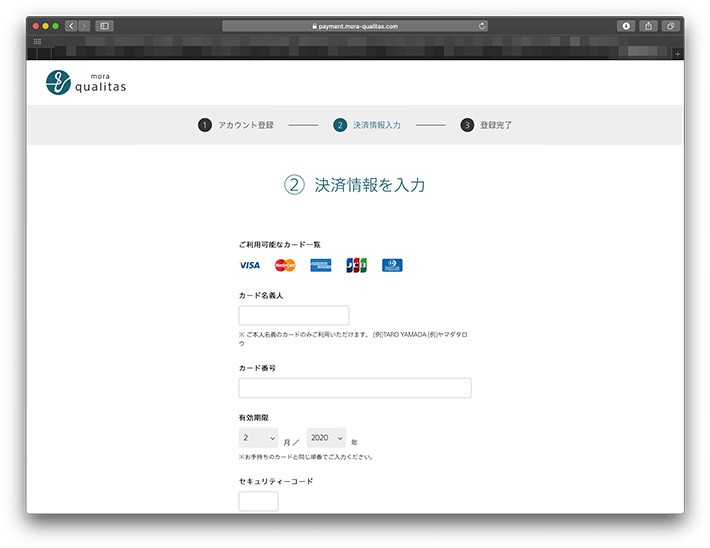Click the VISA card logo
Screen dimensions: 710x548
249,265
